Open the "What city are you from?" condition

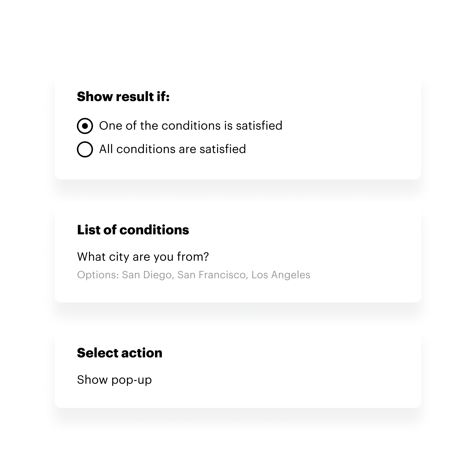click(143, 257)
